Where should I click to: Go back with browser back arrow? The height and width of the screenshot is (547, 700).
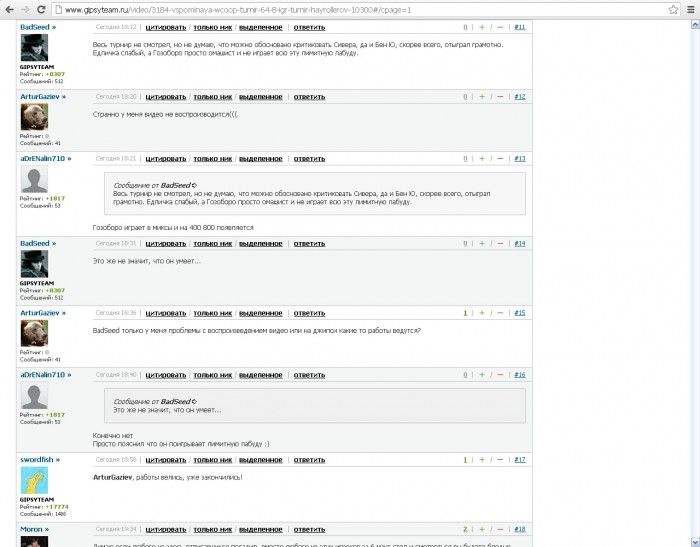[9, 9]
